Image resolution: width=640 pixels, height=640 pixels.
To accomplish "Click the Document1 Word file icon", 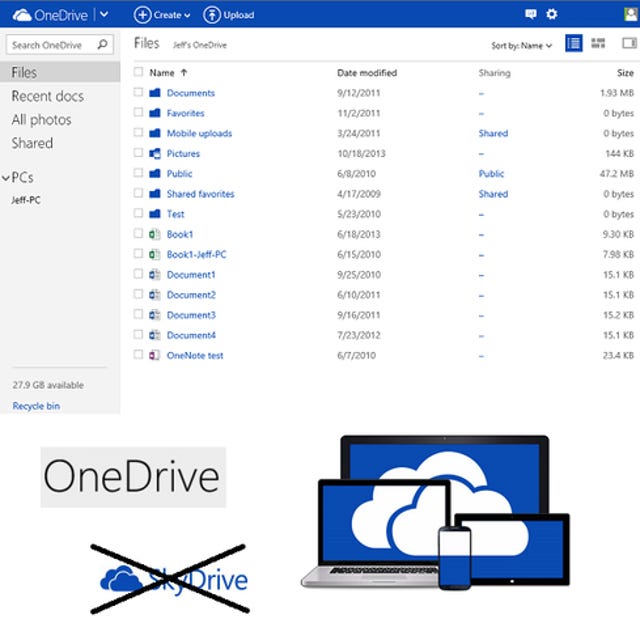I will coord(154,275).
